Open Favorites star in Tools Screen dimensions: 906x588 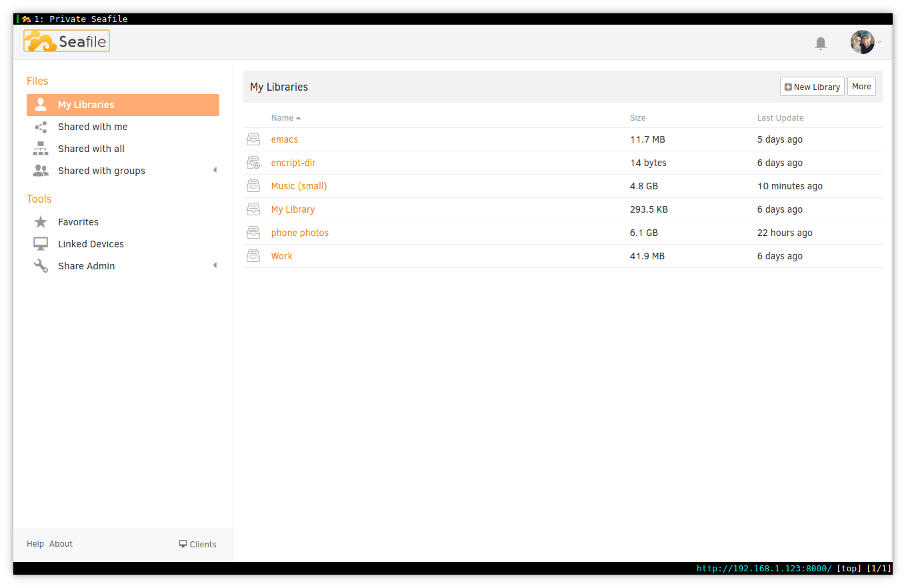(x=41, y=222)
